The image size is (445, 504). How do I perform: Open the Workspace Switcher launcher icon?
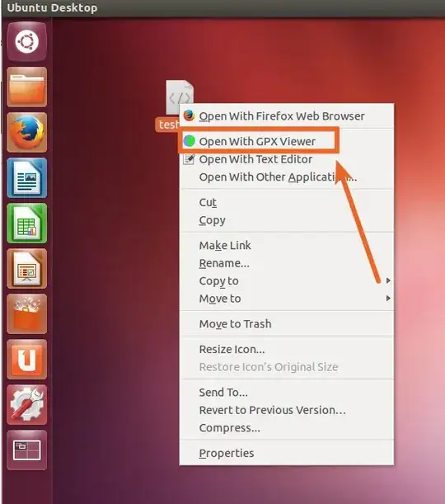tap(27, 450)
